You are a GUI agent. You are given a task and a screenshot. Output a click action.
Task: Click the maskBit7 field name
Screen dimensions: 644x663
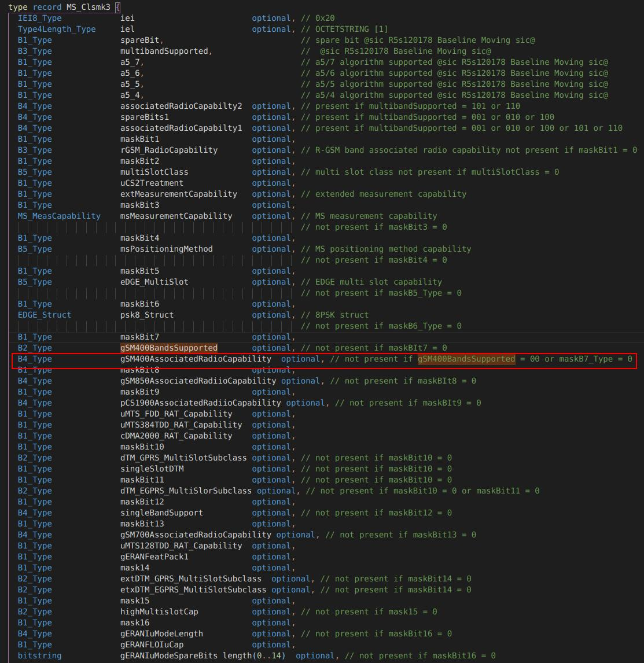point(139,337)
